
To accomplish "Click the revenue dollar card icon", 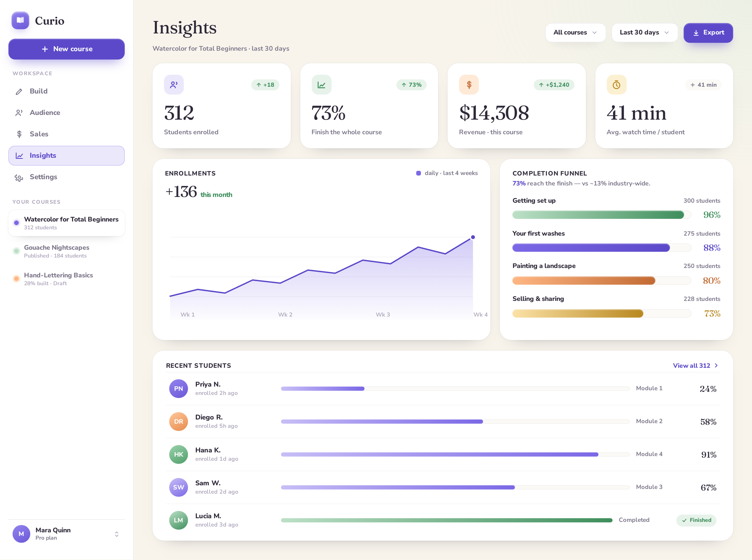I will click(469, 85).
